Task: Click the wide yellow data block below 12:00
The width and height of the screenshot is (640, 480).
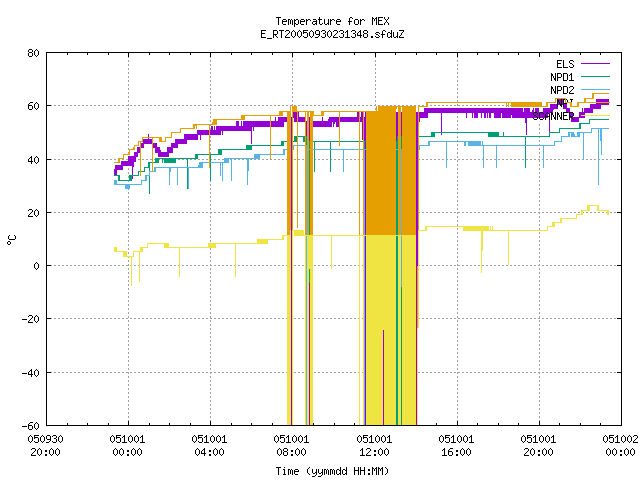Action: point(391,330)
